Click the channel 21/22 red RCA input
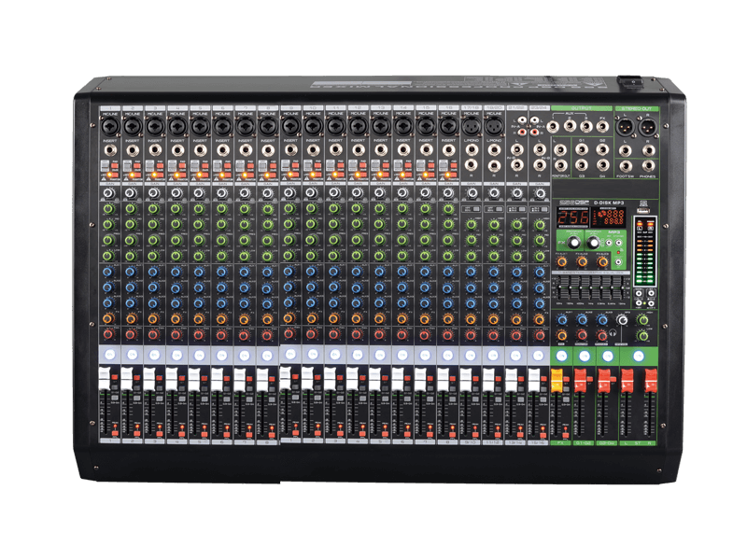747x560 pixels. [x=523, y=132]
